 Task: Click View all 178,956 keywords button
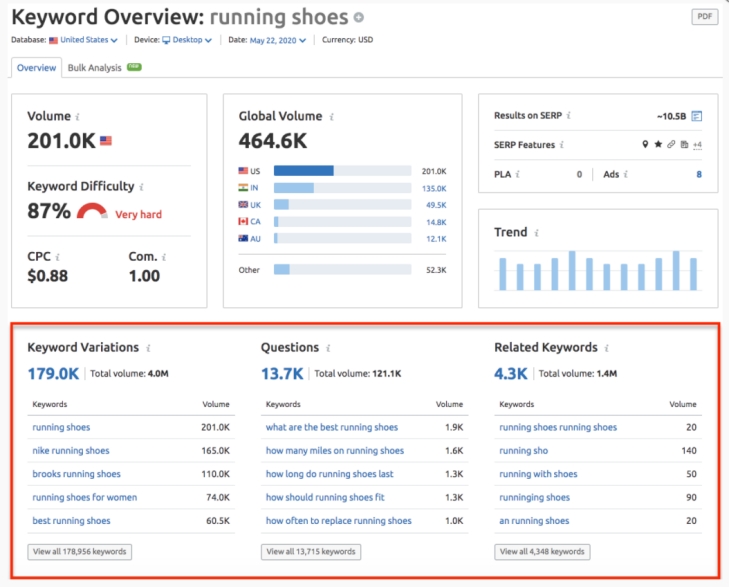pyautogui.click(x=79, y=551)
